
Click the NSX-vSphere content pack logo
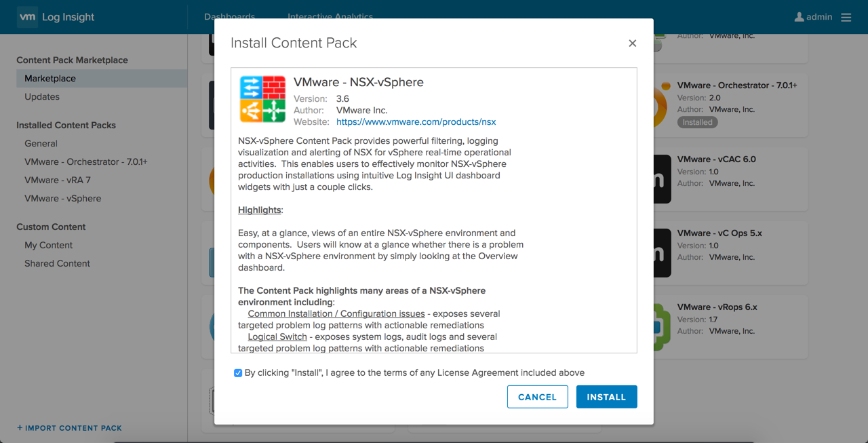(x=262, y=99)
